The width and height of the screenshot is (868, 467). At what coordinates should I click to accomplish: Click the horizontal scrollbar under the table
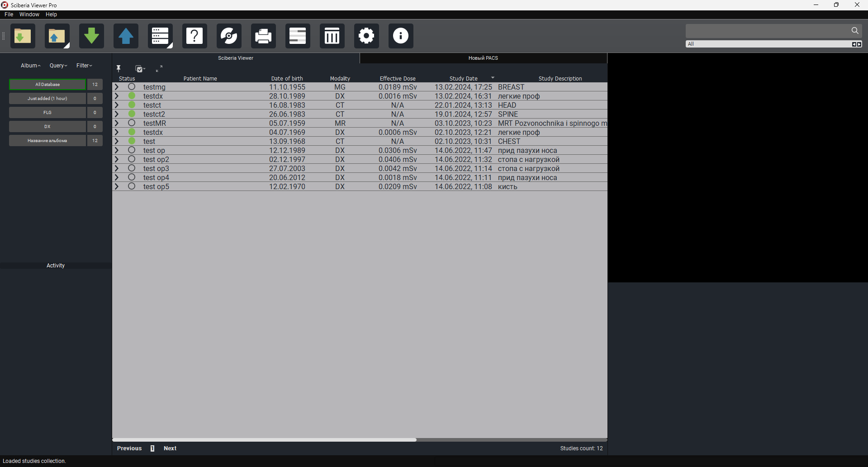click(x=264, y=439)
